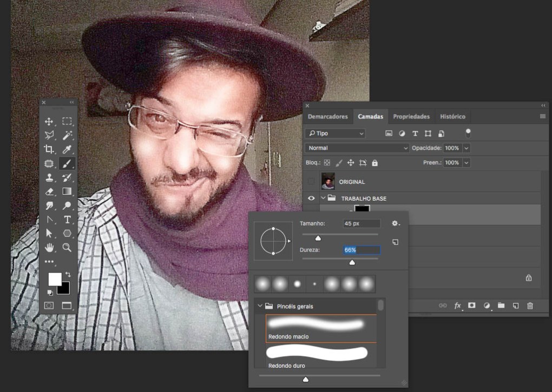Image resolution: width=552 pixels, height=392 pixels.
Task: Switch to the Histórico tab
Action: tap(452, 116)
